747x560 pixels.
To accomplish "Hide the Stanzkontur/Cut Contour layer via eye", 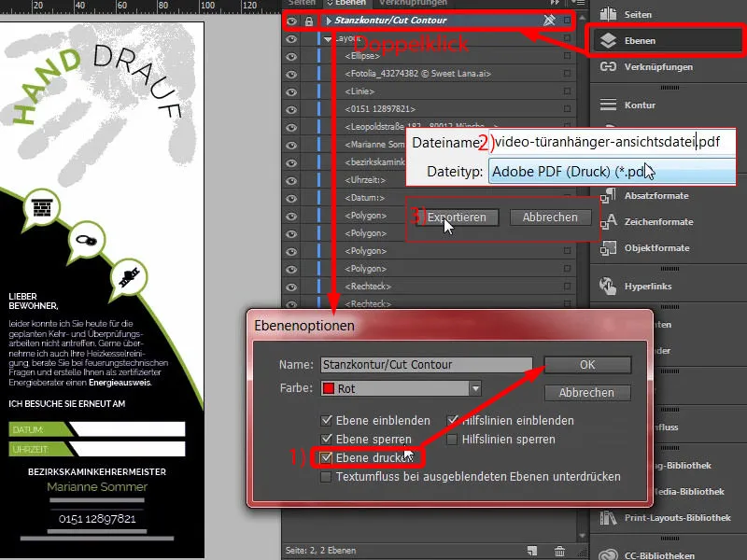I will tap(291, 21).
